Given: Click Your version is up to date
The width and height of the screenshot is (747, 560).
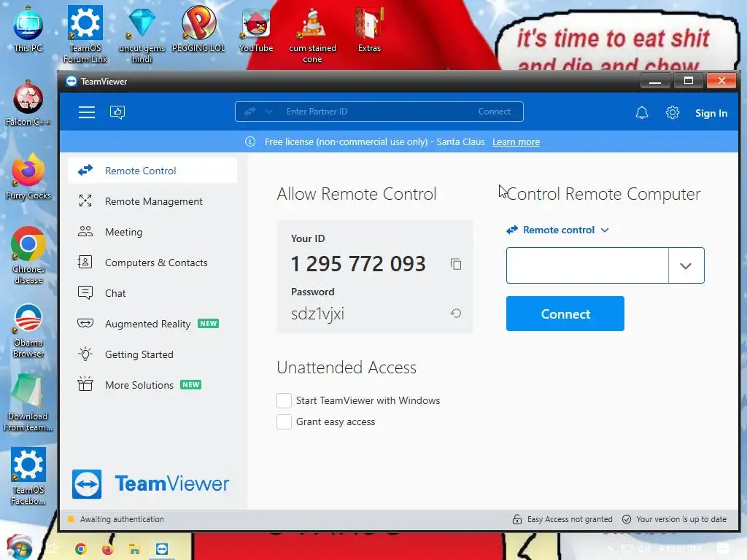Looking at the screenshot, I should 681,519.
